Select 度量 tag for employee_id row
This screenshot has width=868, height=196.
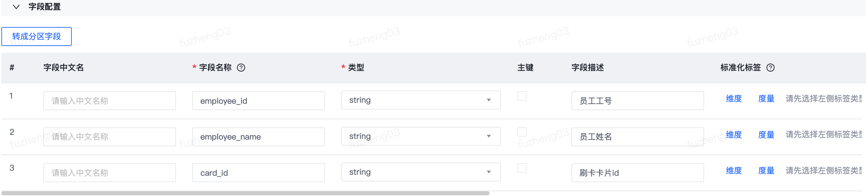[766, 99]
